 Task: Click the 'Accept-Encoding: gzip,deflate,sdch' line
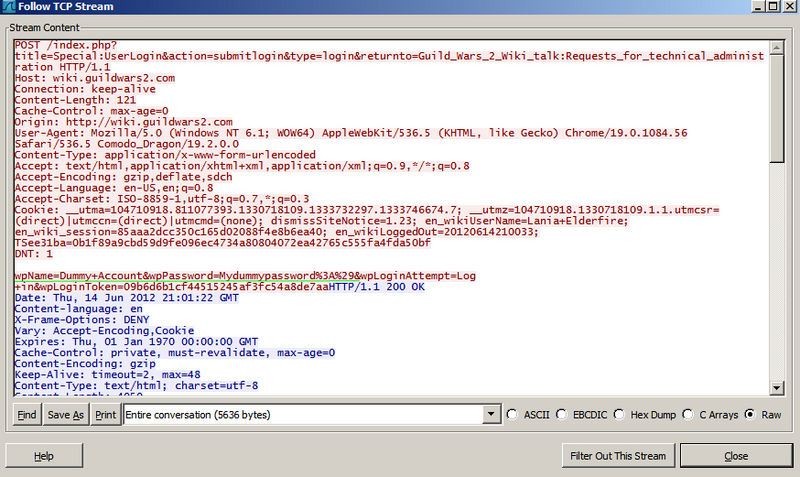pyautogui.click(x=123, y=177)
